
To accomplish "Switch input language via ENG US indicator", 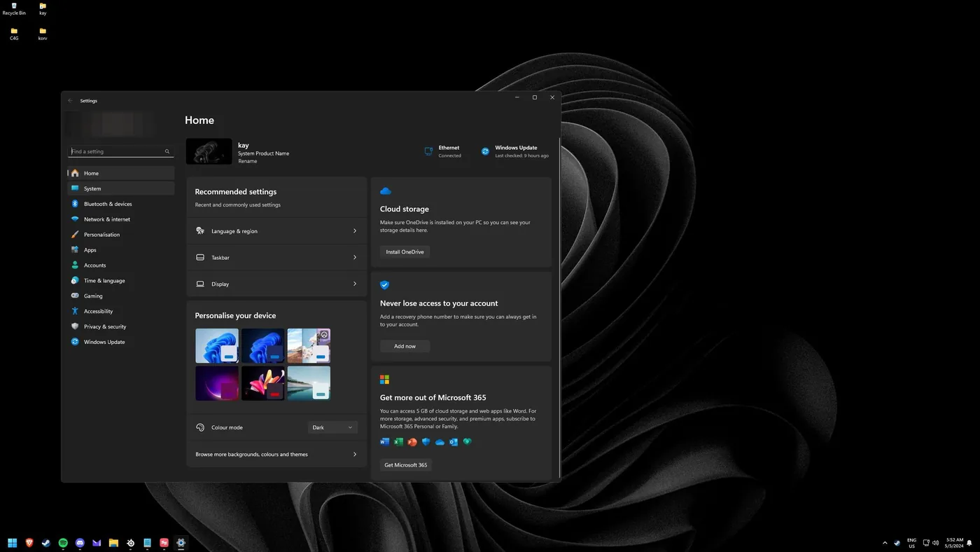I will coord(911,543).
